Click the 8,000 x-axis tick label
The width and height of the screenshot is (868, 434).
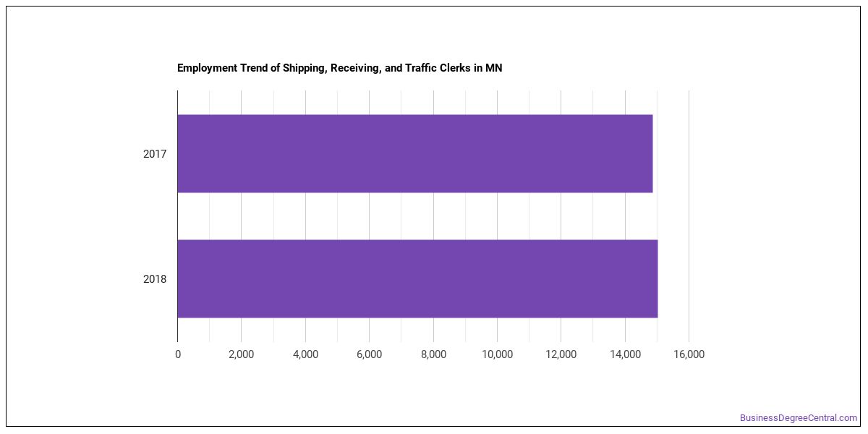433,354
